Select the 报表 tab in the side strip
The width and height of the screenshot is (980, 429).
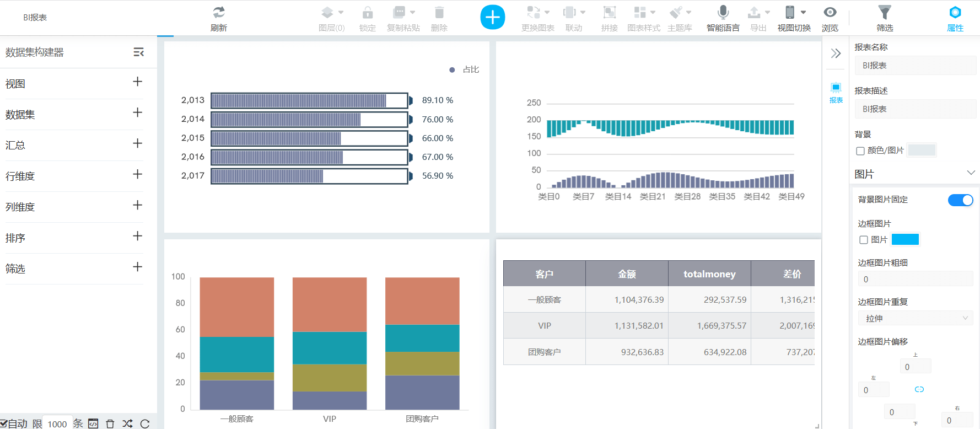[836, 92]
